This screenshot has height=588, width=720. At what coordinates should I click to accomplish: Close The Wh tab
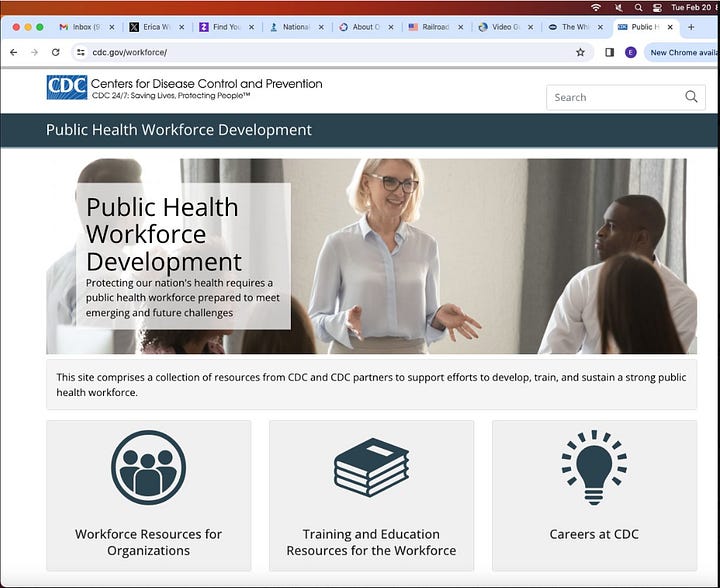point(600,28)
